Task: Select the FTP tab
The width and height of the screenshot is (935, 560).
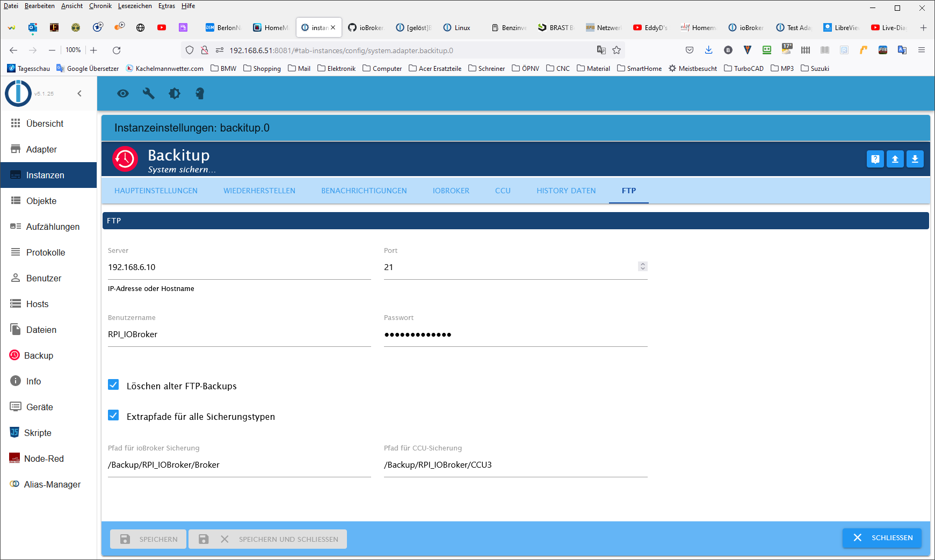Action: (x=629, y=191)
